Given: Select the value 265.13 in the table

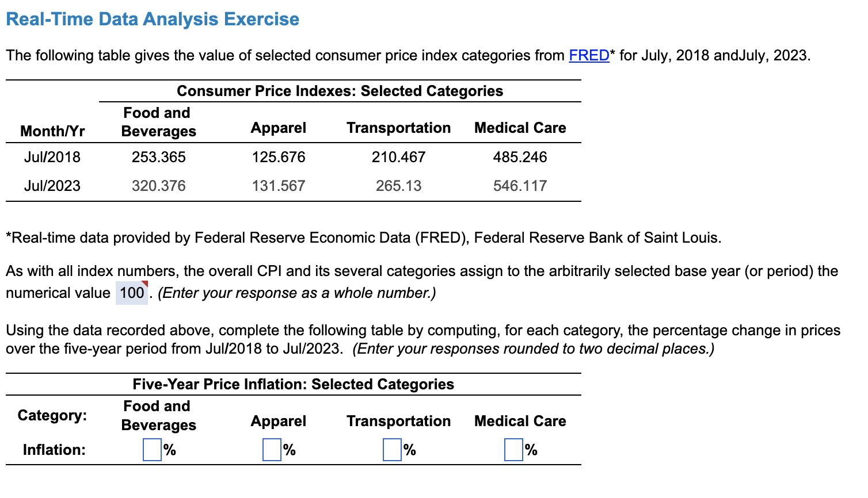Looking at the screenshot, I should 398,185.
